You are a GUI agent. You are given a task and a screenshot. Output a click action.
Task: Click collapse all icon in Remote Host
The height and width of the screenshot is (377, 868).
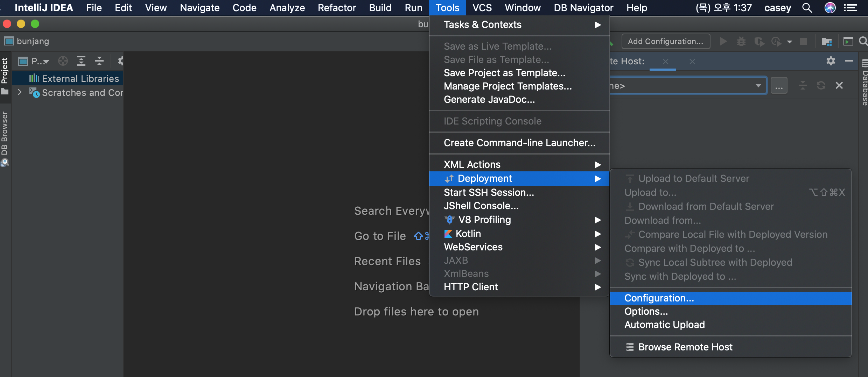tap(803, 85)
